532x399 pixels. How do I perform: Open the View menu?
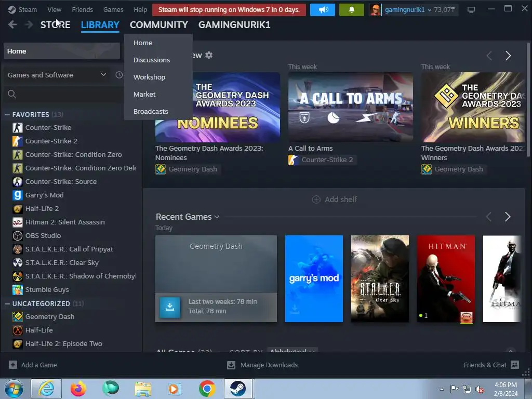[54, 9]
